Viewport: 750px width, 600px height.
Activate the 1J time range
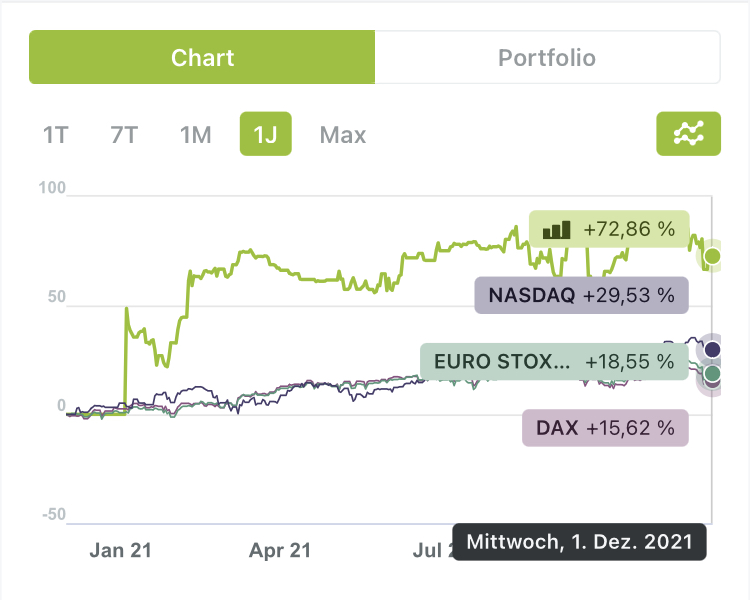[x=265, y=134]
